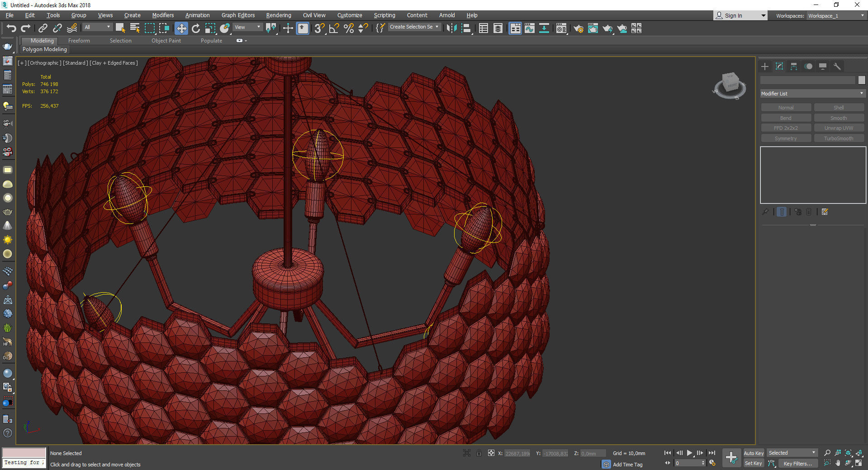Toggle the Selection Lock padlock
This screenshot has height=470, width=868.
[479, 453]
